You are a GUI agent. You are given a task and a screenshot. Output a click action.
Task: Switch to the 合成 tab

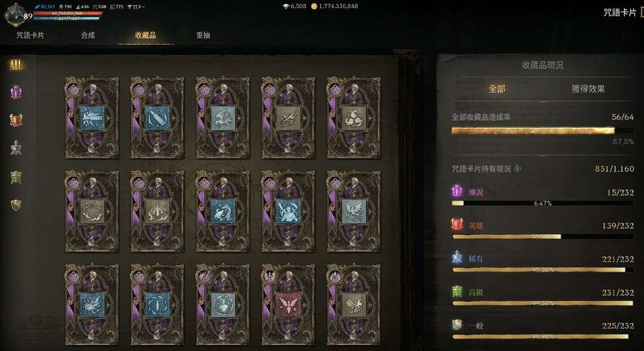(88, 35)
